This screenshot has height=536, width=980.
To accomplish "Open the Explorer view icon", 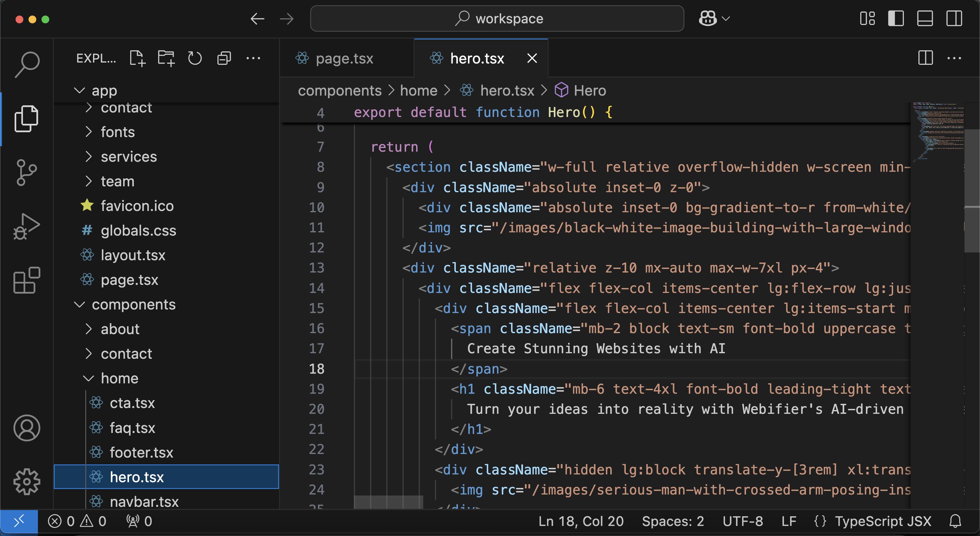I will coord(27,119).
